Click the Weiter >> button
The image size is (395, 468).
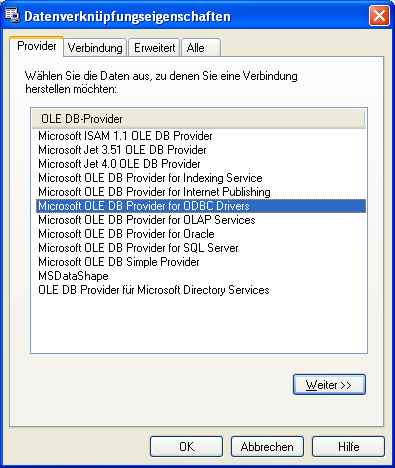[329, 385]
